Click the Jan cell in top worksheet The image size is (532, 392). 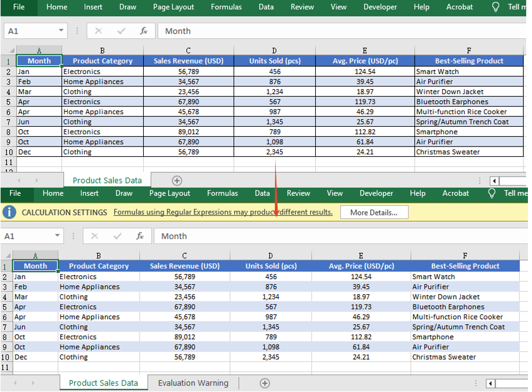point(39,72)
